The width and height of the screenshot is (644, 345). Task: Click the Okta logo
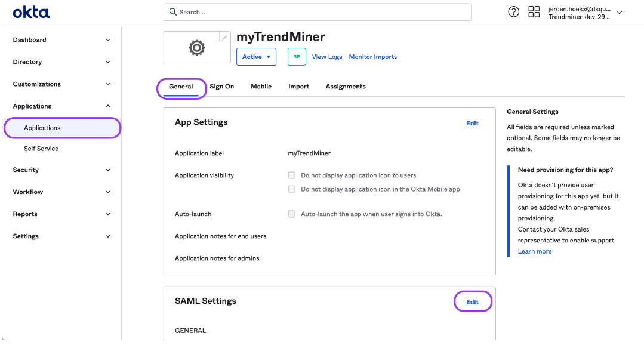point(31,13)
